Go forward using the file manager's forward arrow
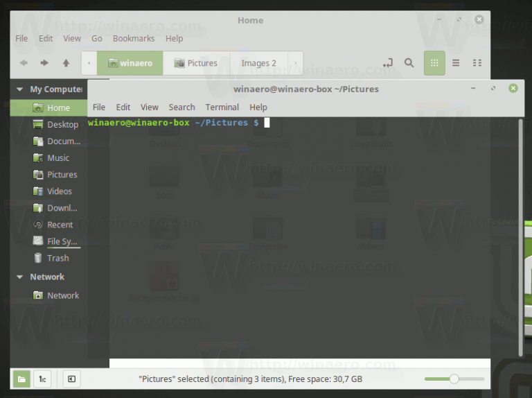Screen dimensions: 532x398 coord(44,63)
